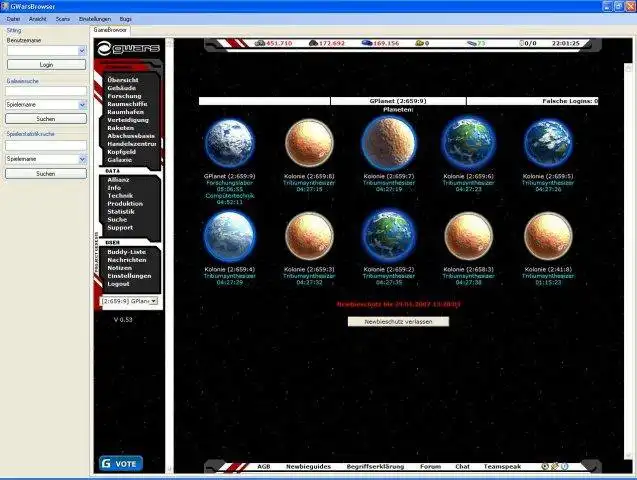Open the Gebäude sidebar link
This screenshot has height=480, width=637.
[x=121, y=88]
